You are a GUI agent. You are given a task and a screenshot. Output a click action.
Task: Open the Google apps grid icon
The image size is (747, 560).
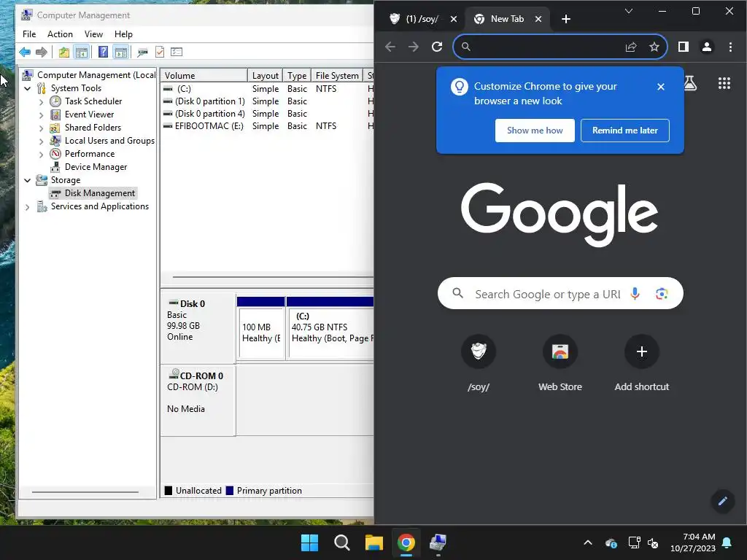tap(724, 83)
